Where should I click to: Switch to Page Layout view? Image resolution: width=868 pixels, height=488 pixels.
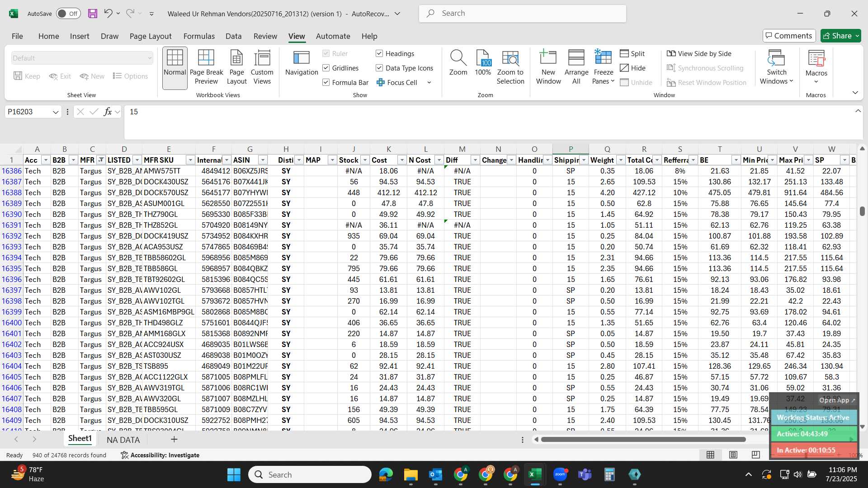tap(236, 68)
